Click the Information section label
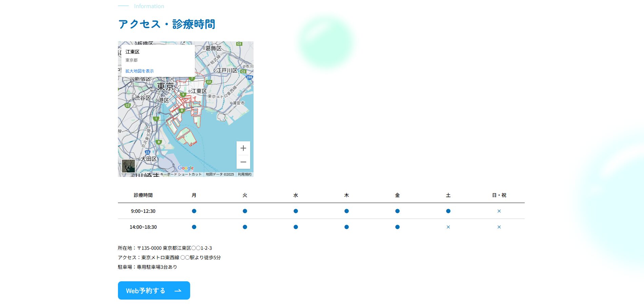Viewport: 644px width, 304px height. (x=149, y=6)
